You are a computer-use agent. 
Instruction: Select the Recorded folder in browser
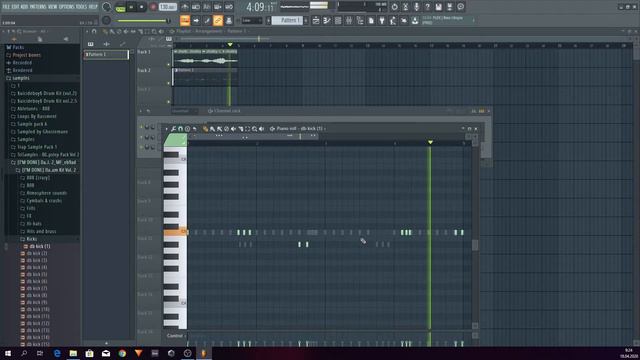22,63
